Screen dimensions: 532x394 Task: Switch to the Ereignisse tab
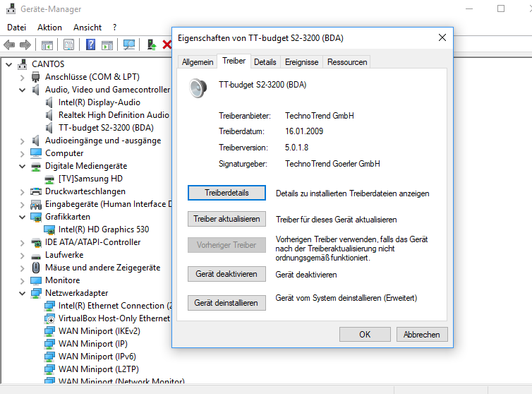(x=301, y=62)
